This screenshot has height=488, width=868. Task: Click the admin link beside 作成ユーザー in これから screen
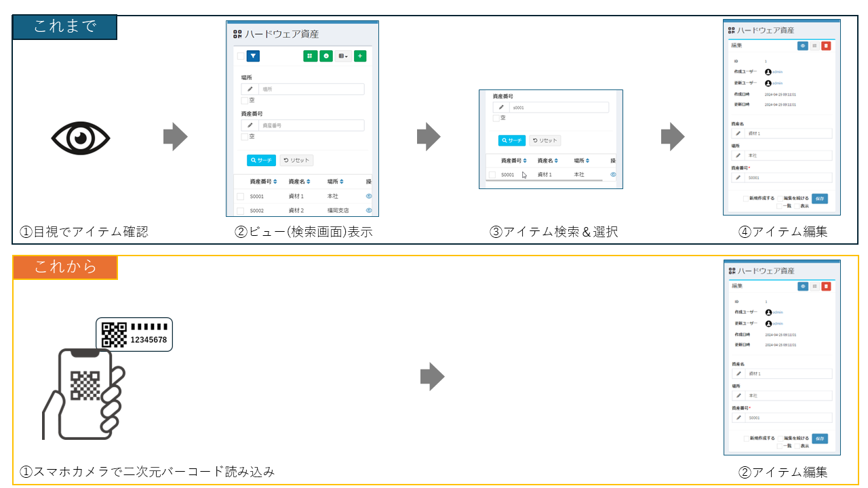[778, 312]
